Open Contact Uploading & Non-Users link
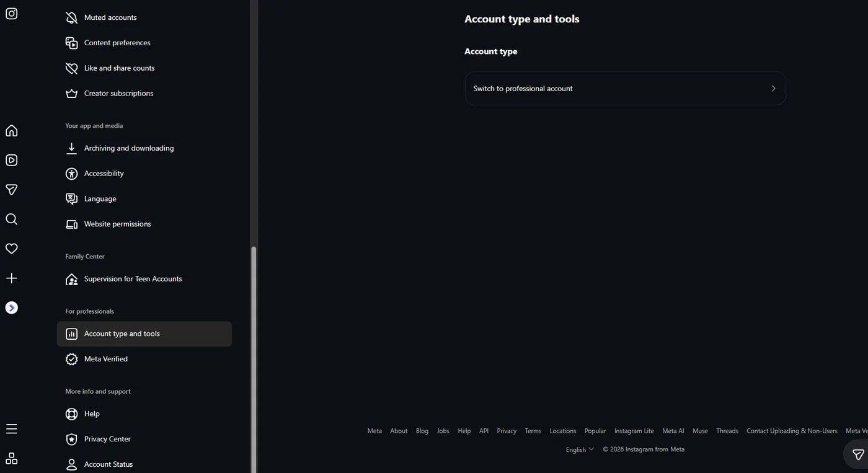 tap(792, 431)
